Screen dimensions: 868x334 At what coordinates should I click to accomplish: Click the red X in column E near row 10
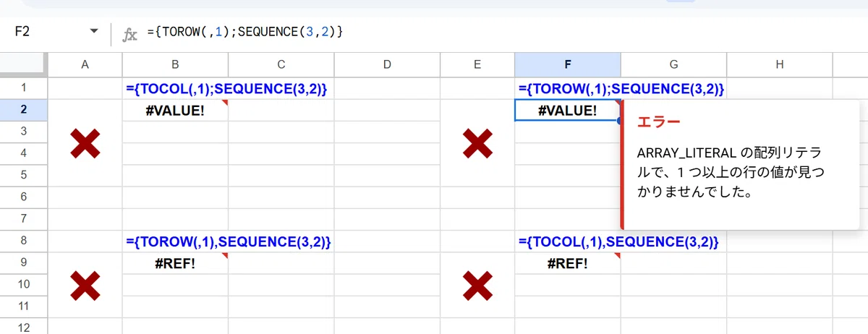pyautogui.click(x=477, y=286)
